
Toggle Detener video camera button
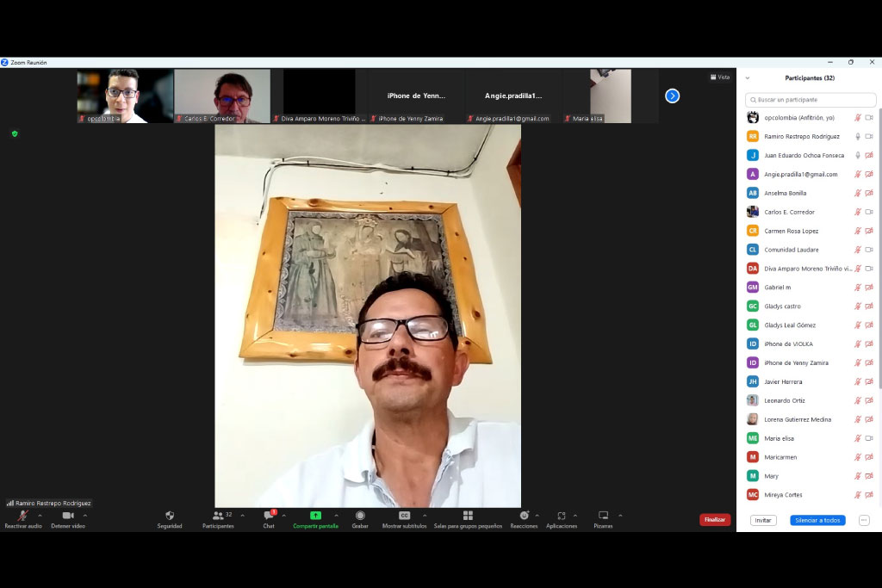[68, 515]
